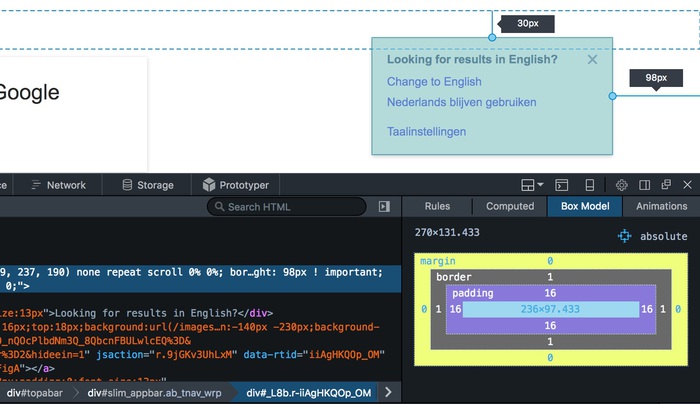This screenshot has height=404, width=700.
Task: Switch to the Rules tab
Action: [437, 207]
